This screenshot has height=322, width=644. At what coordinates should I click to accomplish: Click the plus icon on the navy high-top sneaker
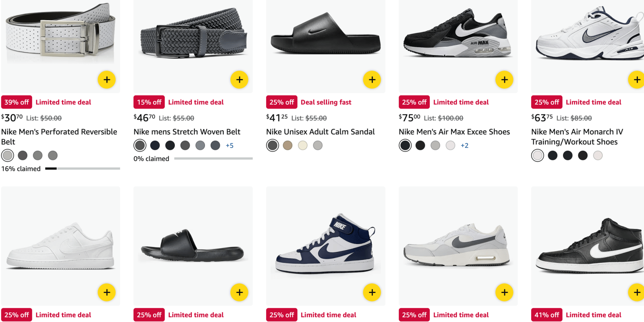click(371, 292)
